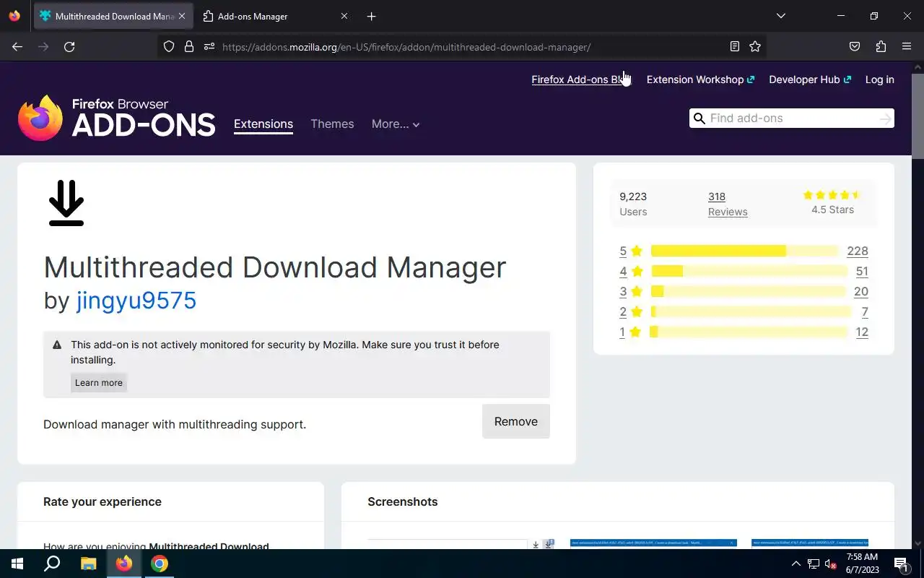
Task: Open the first screenshot thumbnail
Action: [x=461, y=543]
